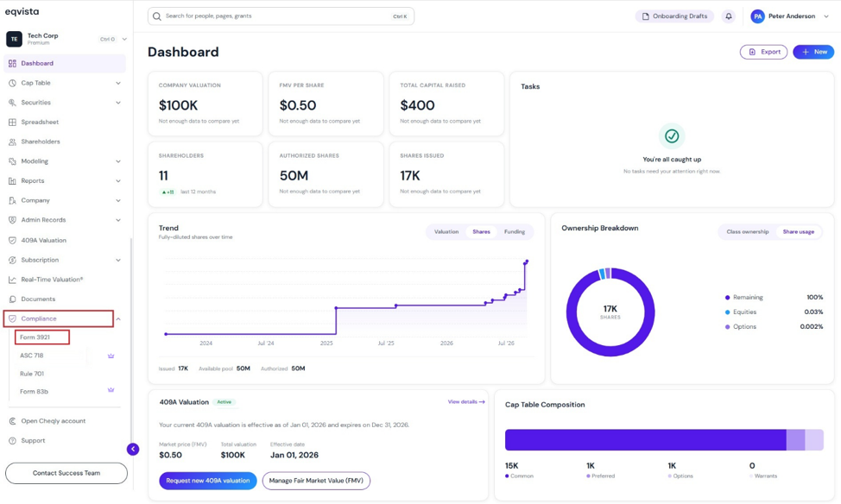Viewport: 841px width, 504px height.
Task: Click the crown icon beside ASC 718
Action: tap(111, 356)
